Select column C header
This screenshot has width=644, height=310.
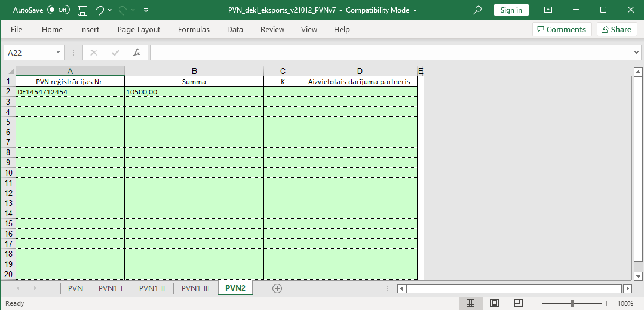[x=283, y=72]
